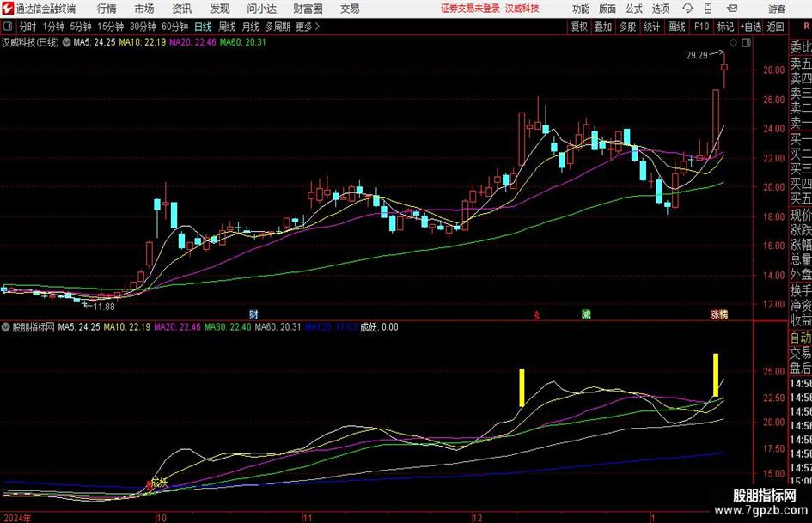Viewport: 812px width, 523px height.
Task: Open the 发现 menu
Action: [x=220, y=9]
